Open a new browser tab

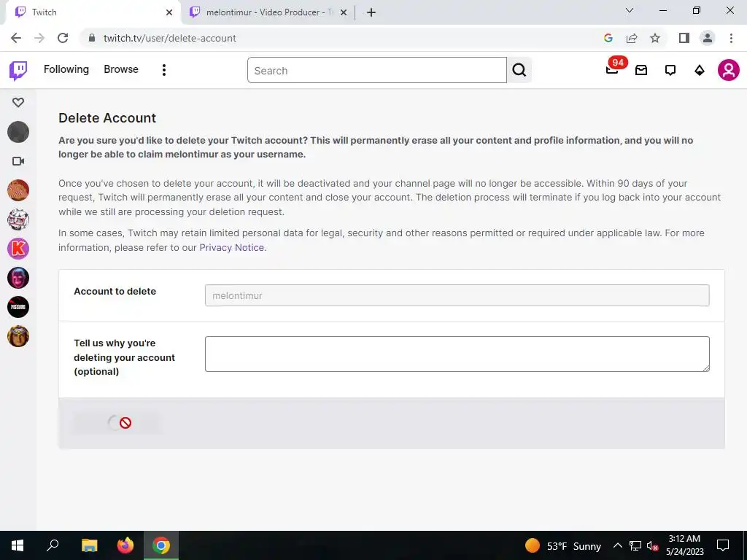click(x=371, y=12)
